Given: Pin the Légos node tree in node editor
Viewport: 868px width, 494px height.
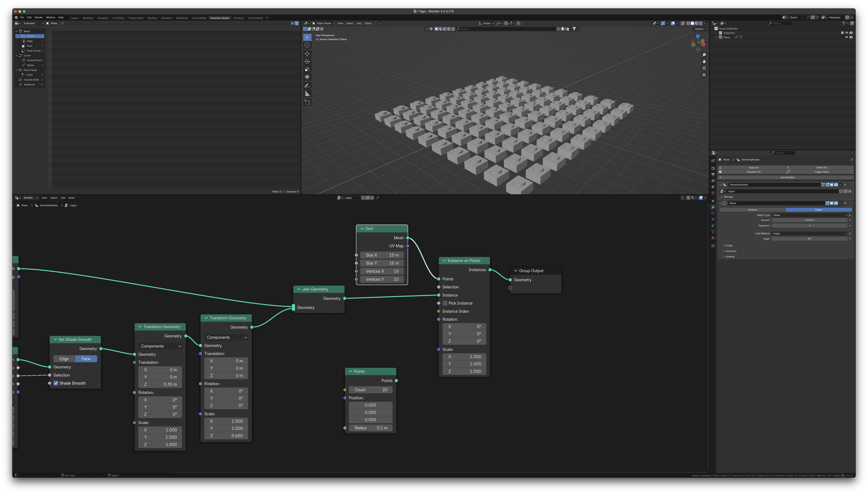Looking at the screenshot, I should tap(378, 198).
